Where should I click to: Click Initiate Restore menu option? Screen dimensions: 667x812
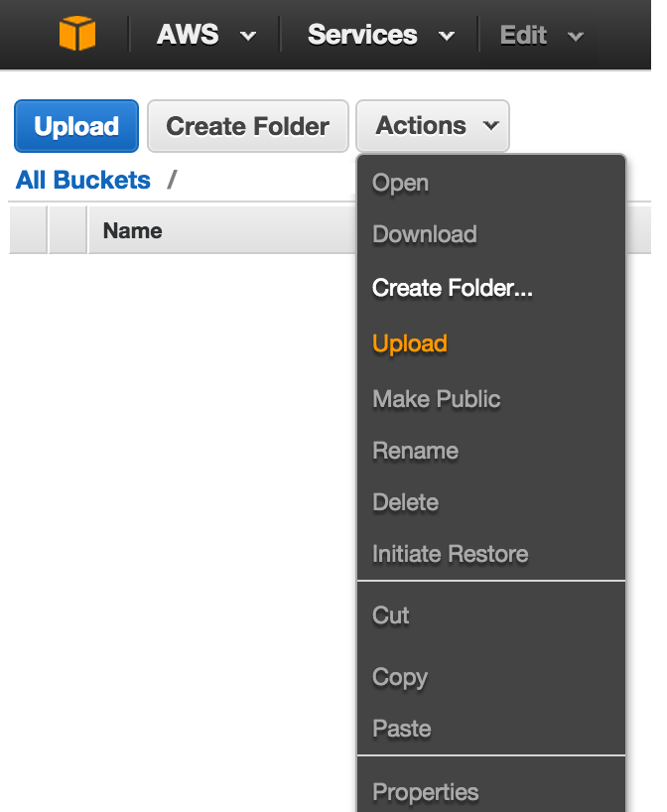tap(450, 554)
